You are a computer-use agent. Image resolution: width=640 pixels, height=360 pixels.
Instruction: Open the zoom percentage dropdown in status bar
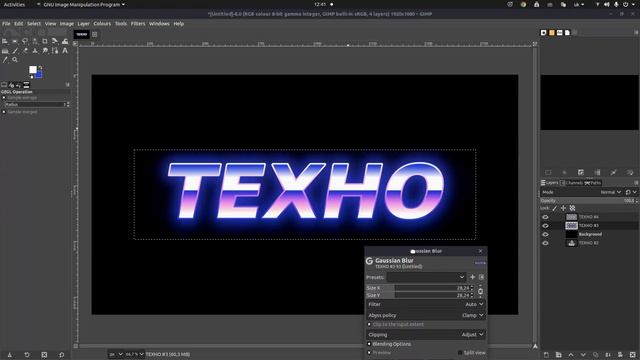pos(134,354)
